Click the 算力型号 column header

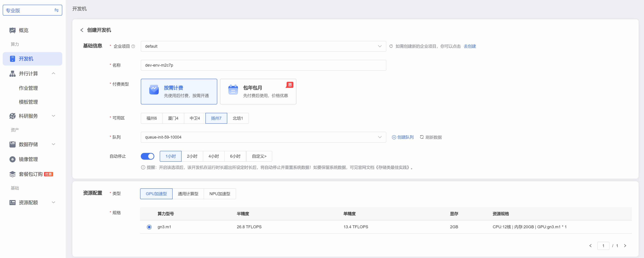coord(165,214)
